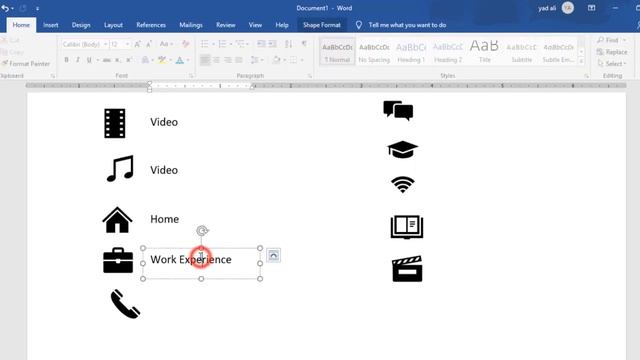Viewport: 640px width, 360px height.
Task: Click the Work Experience text box
Action: pos(201,263)
